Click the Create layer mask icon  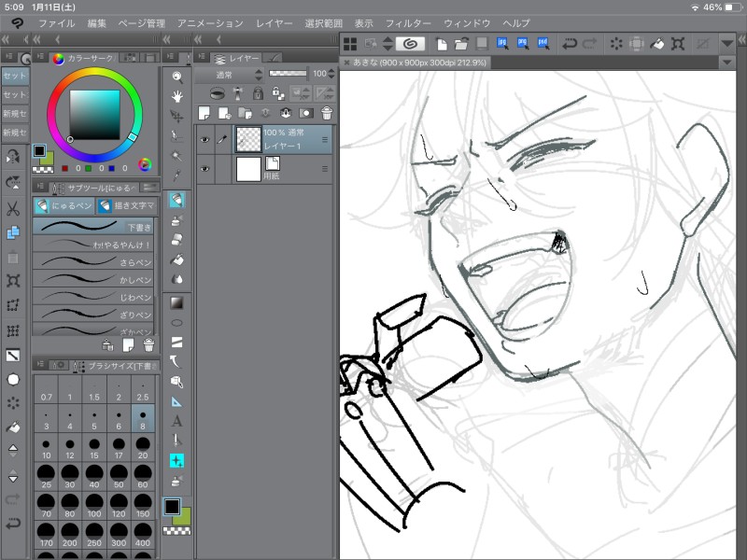click(x=305, y=113)
